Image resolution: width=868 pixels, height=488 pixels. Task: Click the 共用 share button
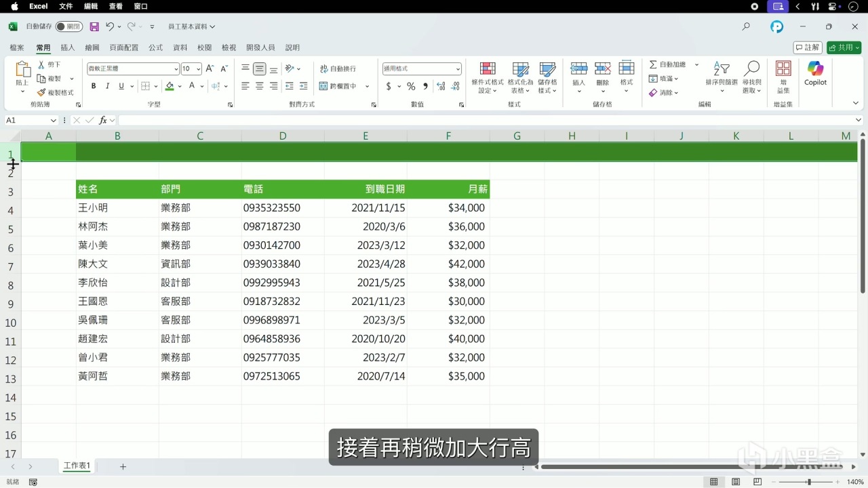click(844, 47)
